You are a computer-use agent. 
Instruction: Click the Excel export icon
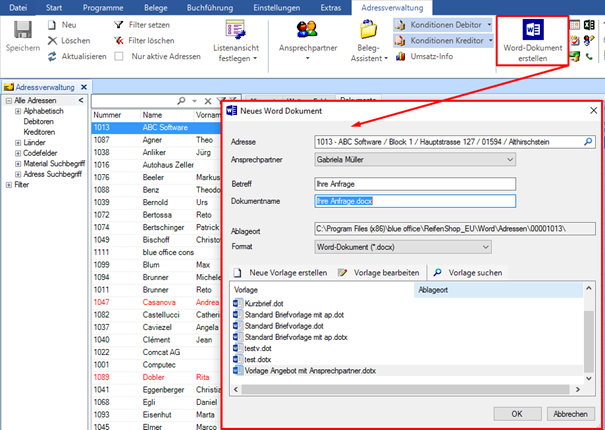click(589, 25)
